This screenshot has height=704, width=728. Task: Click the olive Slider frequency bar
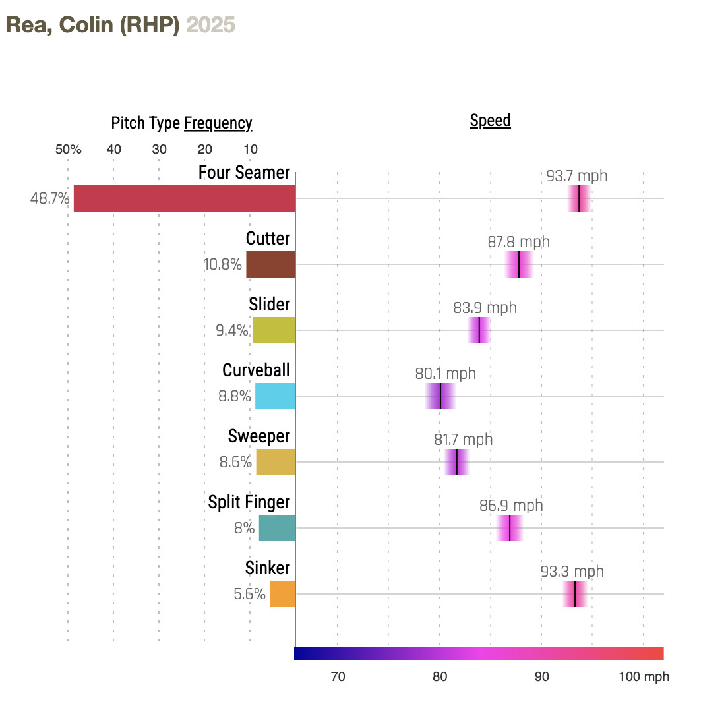pyautogui.click(x=274, y=330)
